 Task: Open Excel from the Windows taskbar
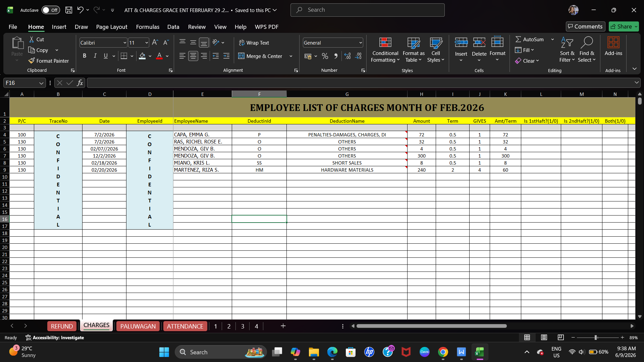[x=479, y=352]
